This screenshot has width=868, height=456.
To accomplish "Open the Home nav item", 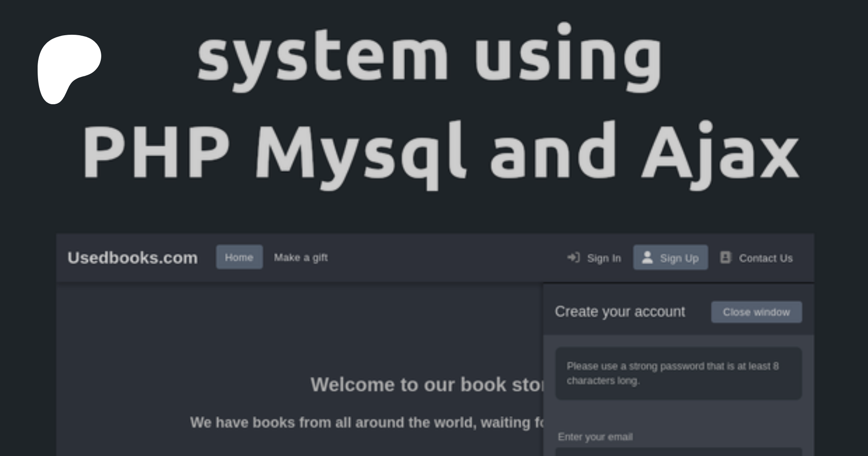I will pos(239,257).
